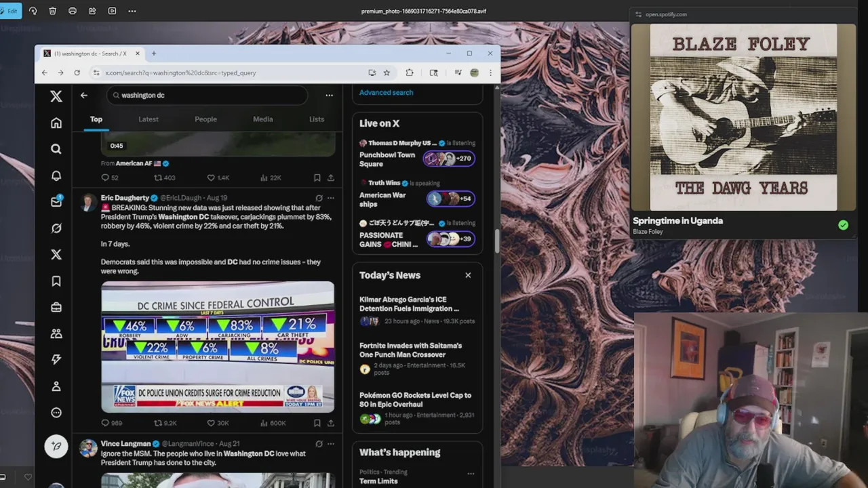Click the x.com address bar URL
The width and height of the screenshot is (868, 488).
pyautogui.click(x=181, y=73)
